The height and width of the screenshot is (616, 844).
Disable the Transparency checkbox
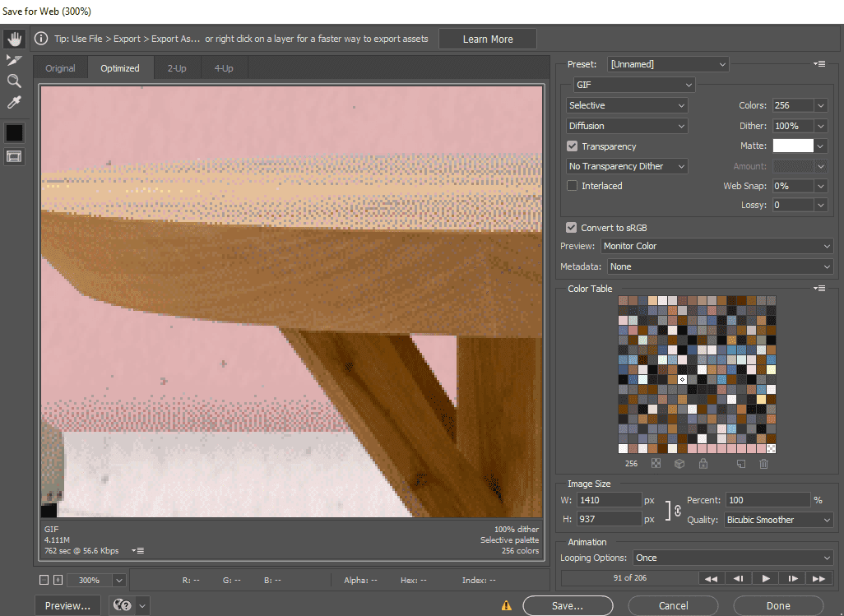click(x=573, y=146)
